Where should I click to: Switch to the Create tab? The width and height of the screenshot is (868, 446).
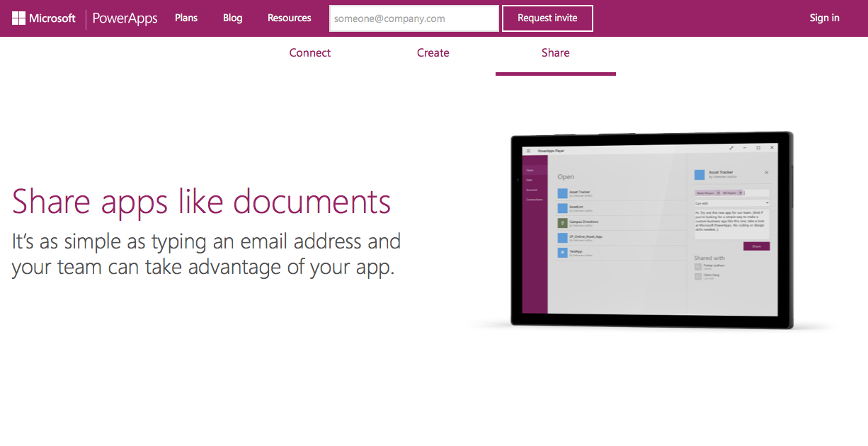point(433,53)
